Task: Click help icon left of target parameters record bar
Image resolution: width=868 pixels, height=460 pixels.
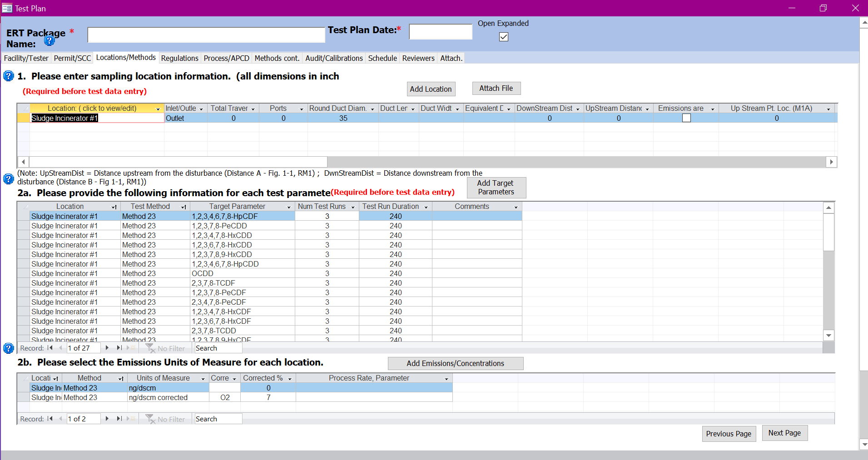Action: (x=9, y=348)
